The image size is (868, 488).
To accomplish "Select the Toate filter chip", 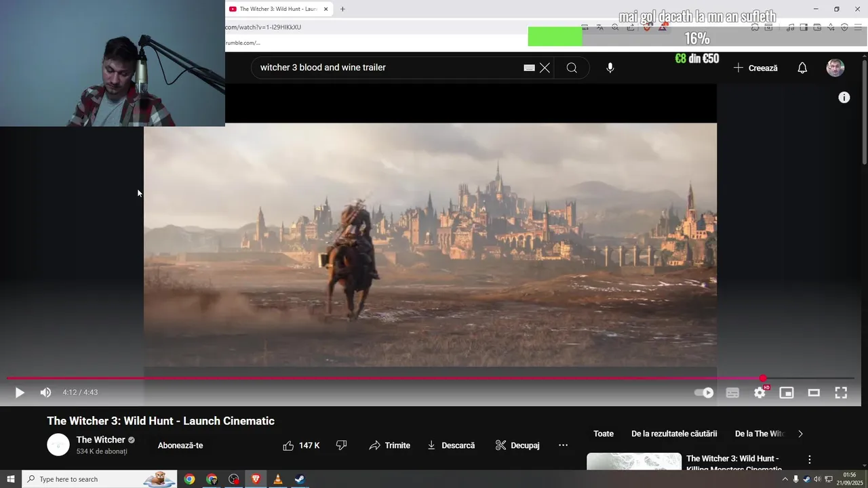I will 604,434.
